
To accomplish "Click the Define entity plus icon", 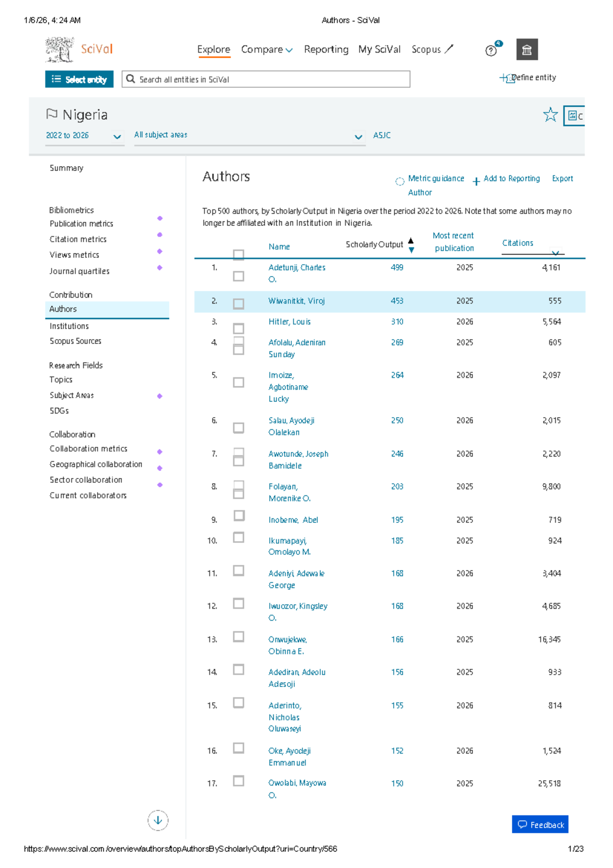I will click(507, 78).
